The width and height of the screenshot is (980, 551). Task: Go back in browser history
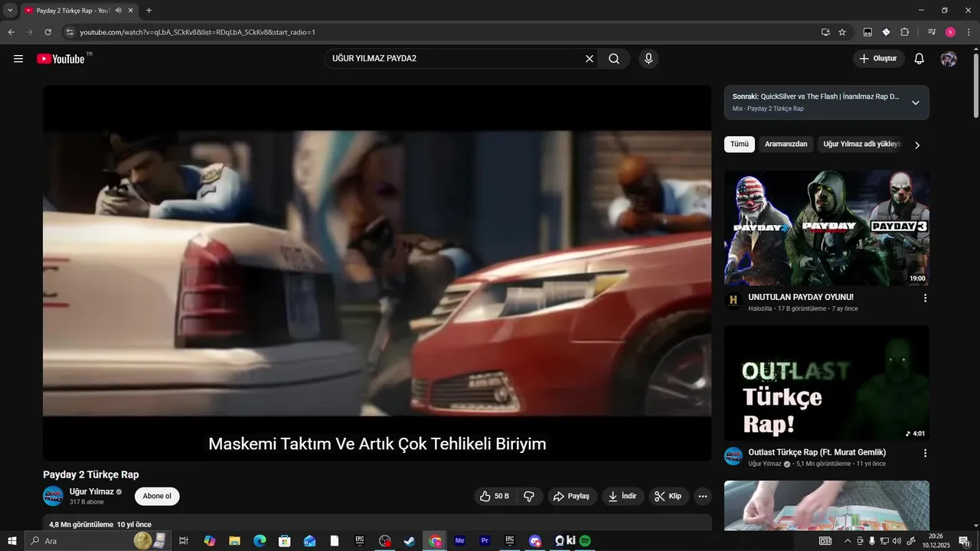coord(11,32)
